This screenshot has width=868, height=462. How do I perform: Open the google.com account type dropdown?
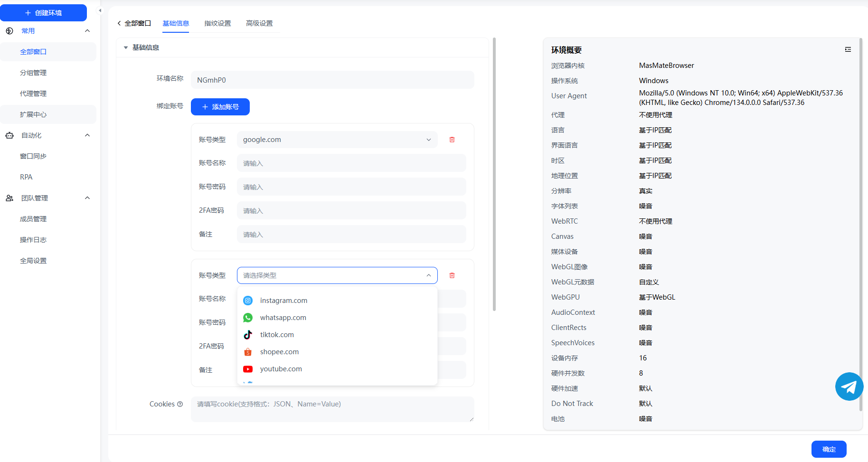point(337,140)
